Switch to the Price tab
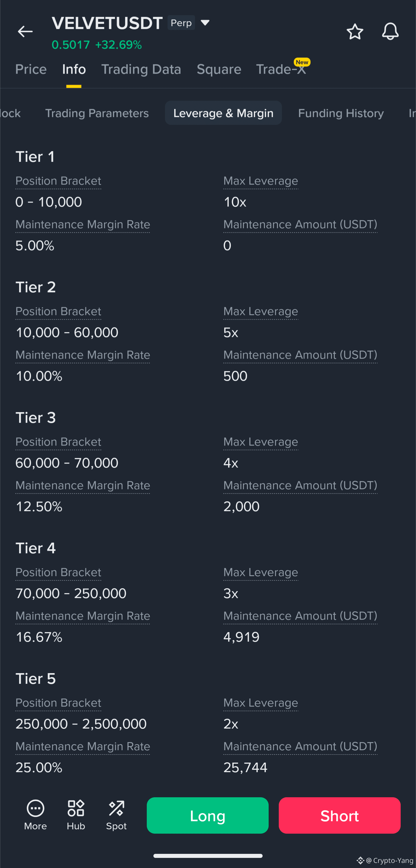Viewport: 416px width, 868px height. click(x=31, y=69)
